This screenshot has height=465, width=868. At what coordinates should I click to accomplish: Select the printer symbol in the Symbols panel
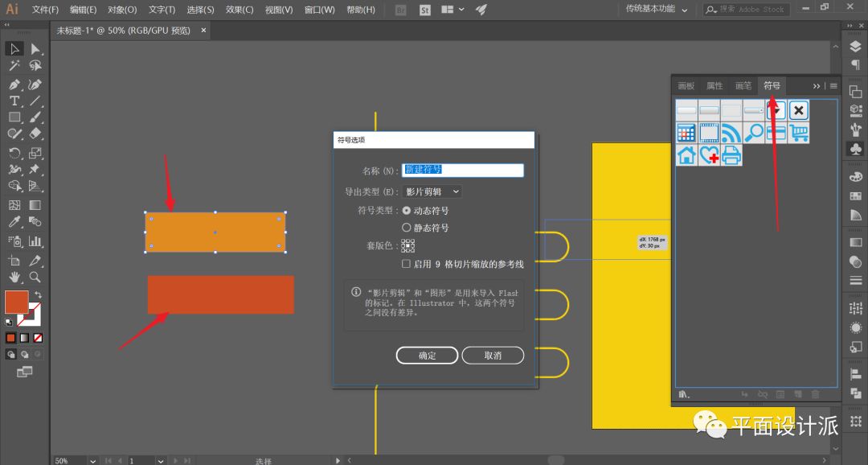(x=731, y=155)
